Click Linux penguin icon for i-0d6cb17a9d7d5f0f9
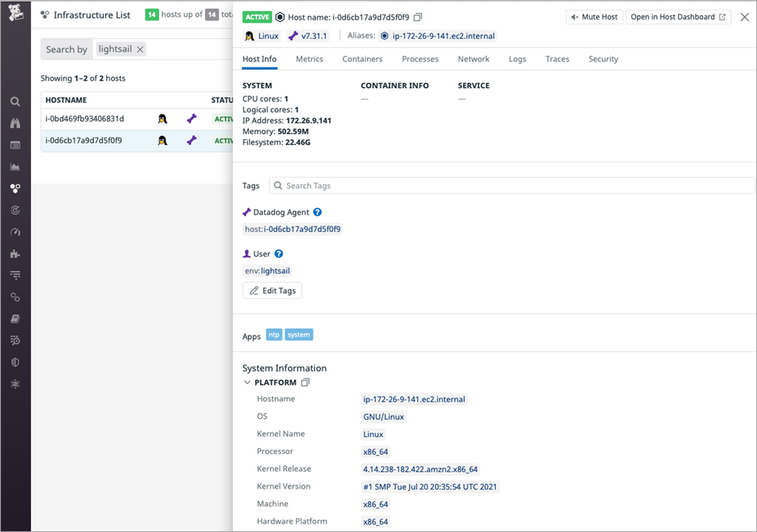This screenshot has width=757, height=532. [x=162, y=140]
